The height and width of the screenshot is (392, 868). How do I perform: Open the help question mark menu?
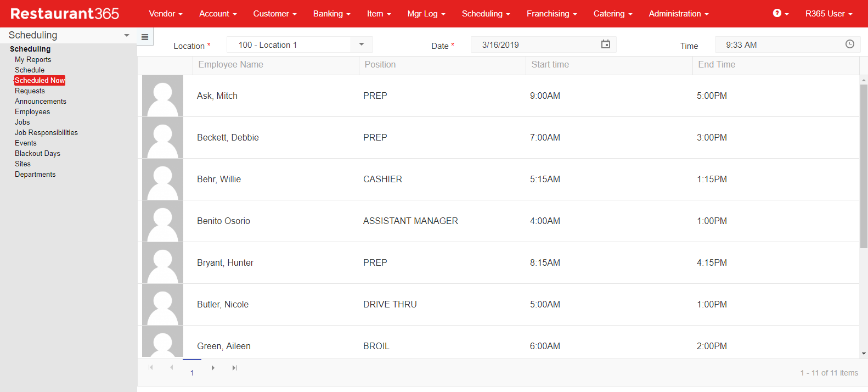[780, 13]
